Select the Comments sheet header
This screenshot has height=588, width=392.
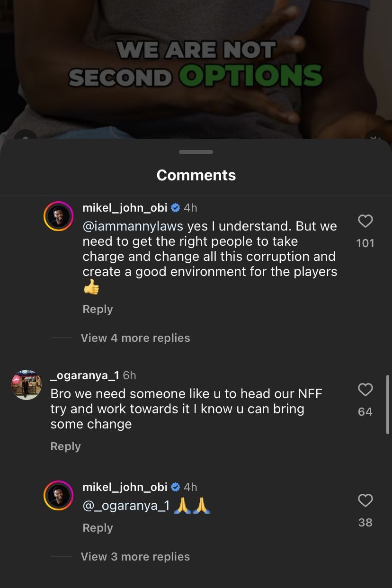tap(196, 175)
